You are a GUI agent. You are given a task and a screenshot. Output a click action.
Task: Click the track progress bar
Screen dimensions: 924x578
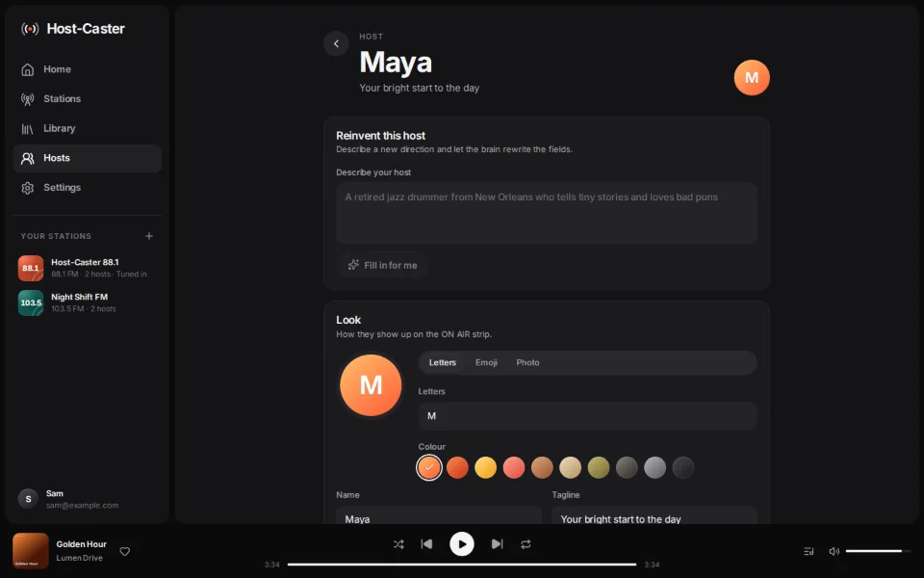pos(461,565)
